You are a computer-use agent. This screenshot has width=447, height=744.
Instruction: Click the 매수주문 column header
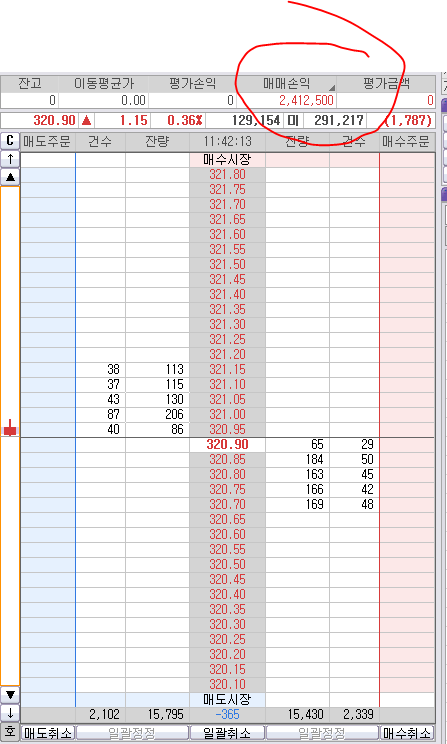pos(408,141)
